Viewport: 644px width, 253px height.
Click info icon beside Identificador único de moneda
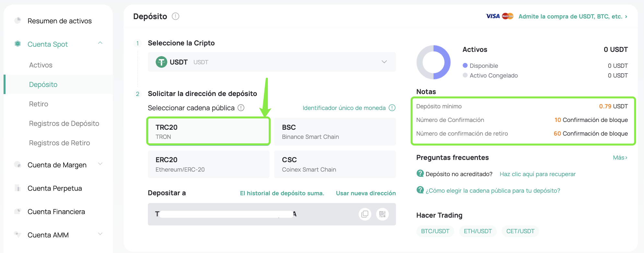(x=392, y=108)
